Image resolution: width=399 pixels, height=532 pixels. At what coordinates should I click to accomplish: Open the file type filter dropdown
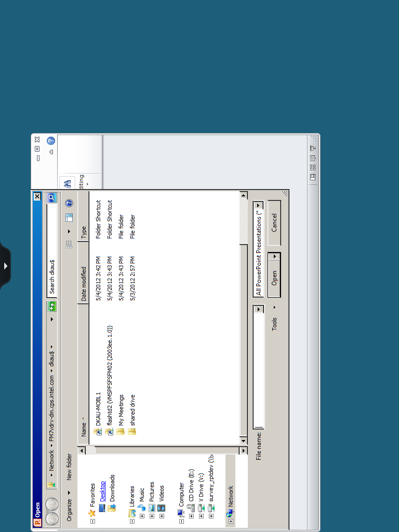258,205
